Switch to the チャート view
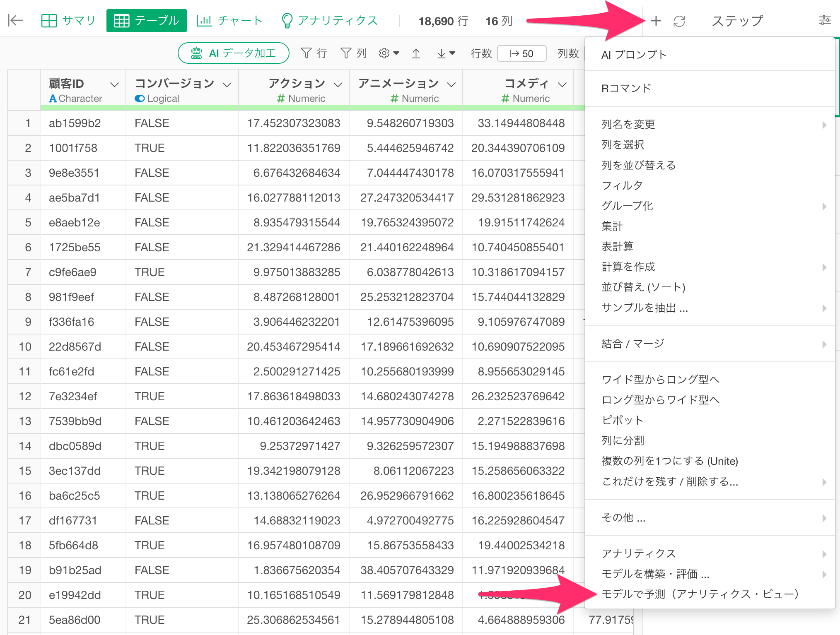 (x=230, y=20)
